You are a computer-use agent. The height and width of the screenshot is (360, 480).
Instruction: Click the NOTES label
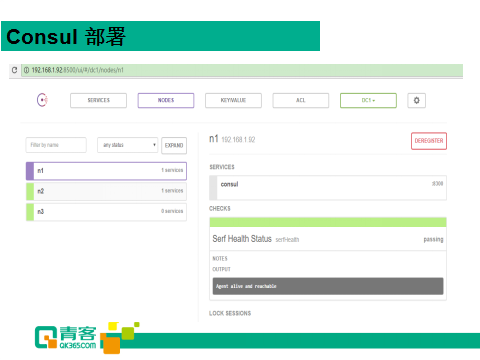click(220, 259)
